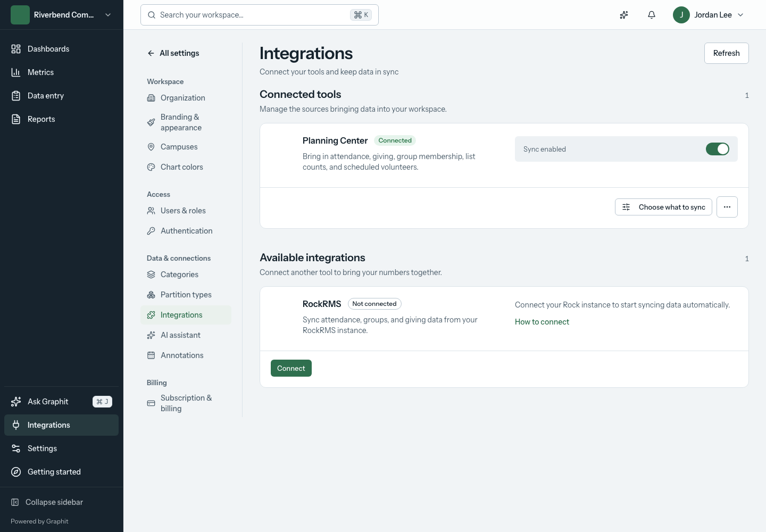
Task: Click the Ask Graphit sparkle icon
Action: pos(16,402)
